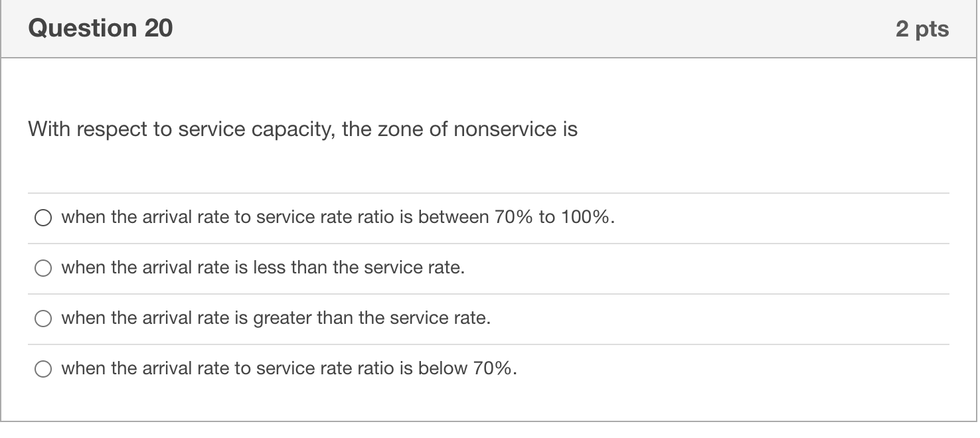Click the first answer option text

[337, 217]
